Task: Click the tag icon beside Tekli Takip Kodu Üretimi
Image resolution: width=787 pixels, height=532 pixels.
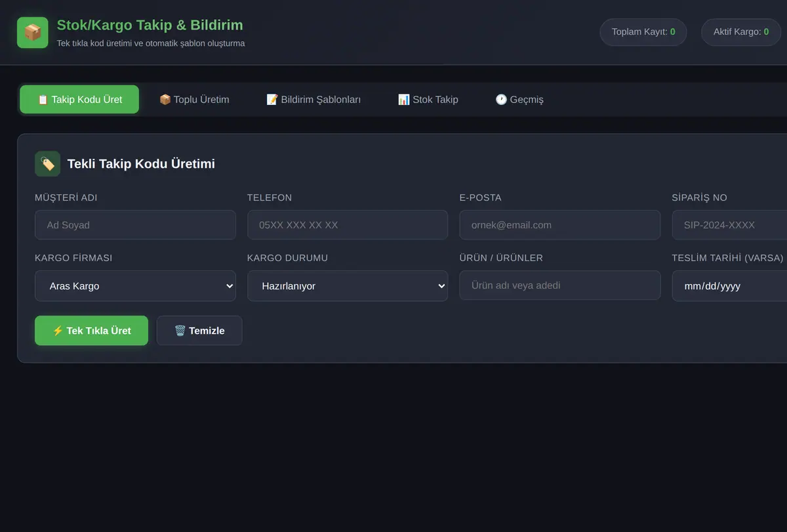Action: (47, 164)
